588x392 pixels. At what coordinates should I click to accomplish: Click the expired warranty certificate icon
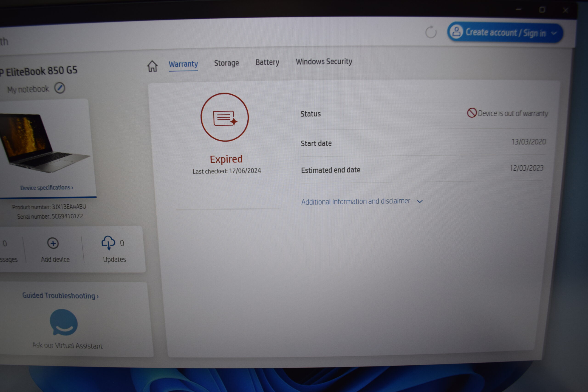(x=224, y=117)
